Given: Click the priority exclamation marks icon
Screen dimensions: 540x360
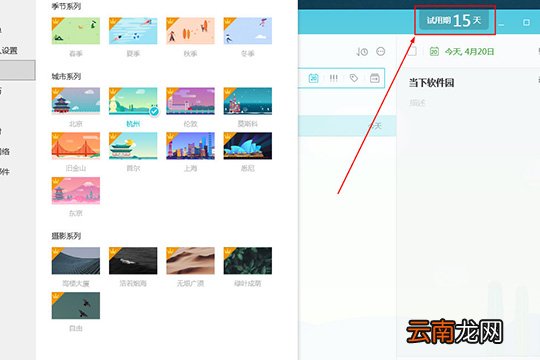Looking at the screenshot, I should coord(333,78).
